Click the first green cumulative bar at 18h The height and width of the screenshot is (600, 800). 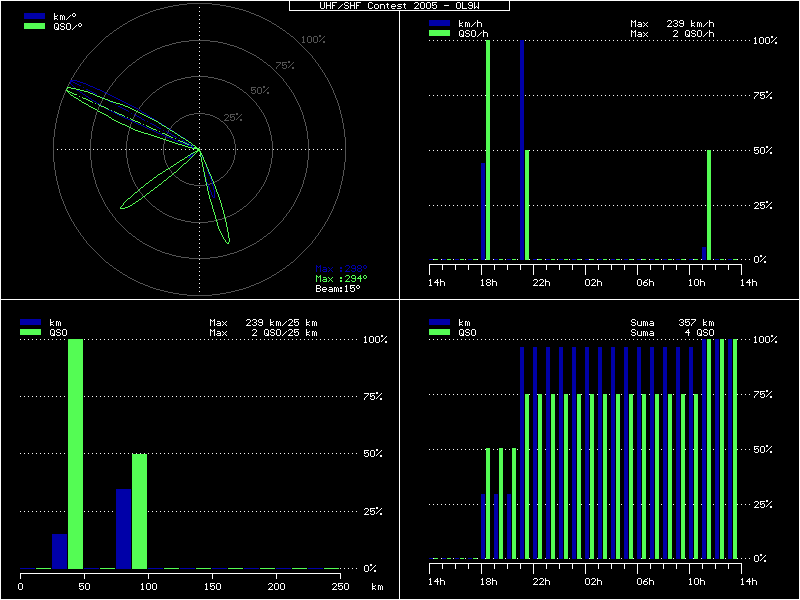click(488, 504)
